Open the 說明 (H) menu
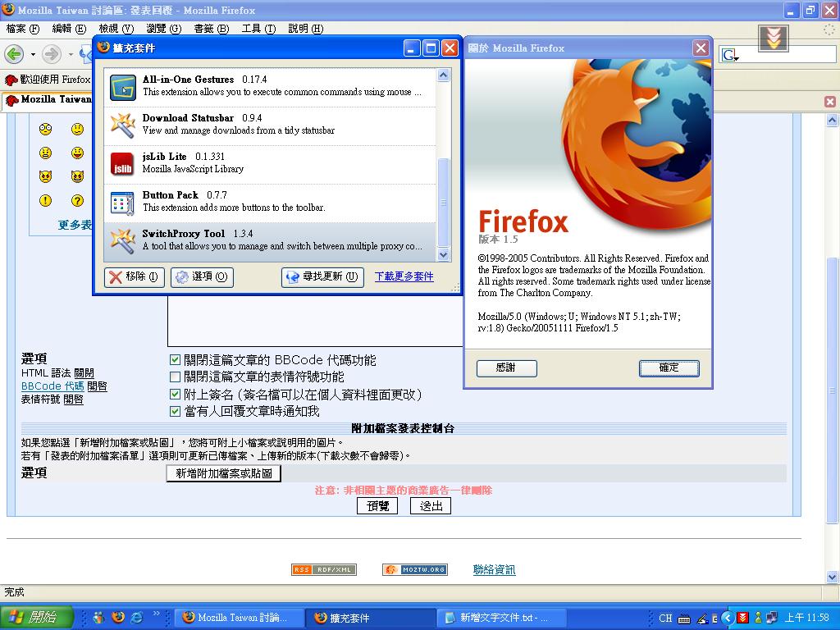This screenshot has width=840, height=630. (x=305, y=29)
